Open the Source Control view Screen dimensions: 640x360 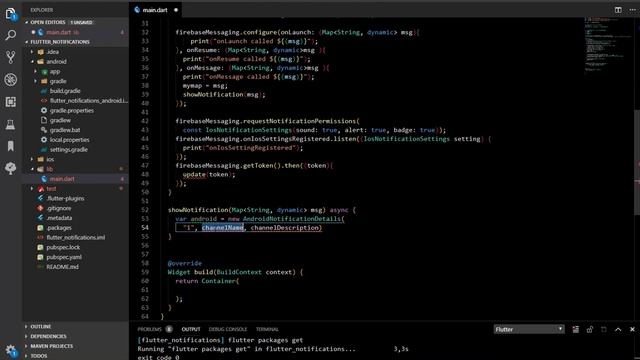(11, 58)
